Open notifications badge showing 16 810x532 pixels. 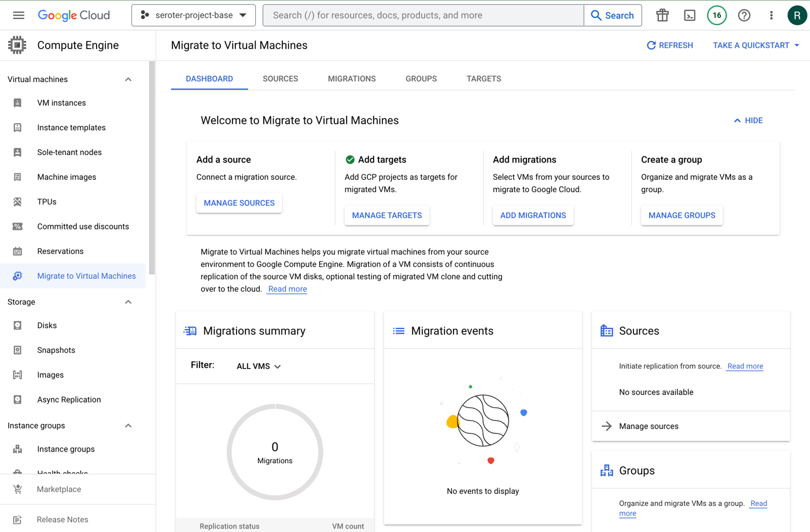[717, 16]
